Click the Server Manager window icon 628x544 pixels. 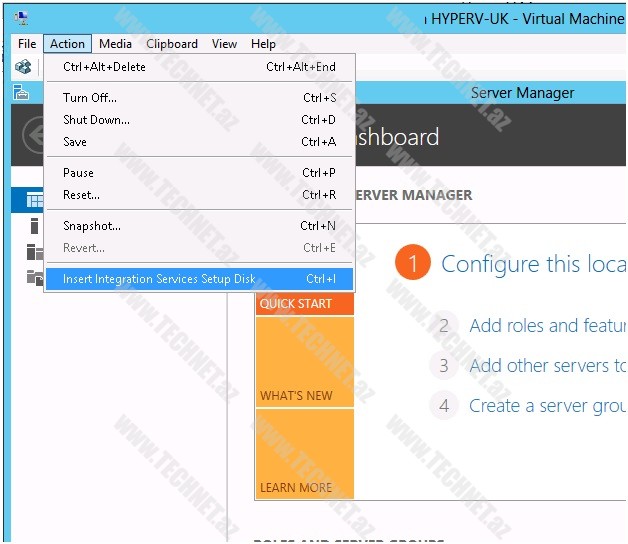pyautogui.click(x=22, y=93)
